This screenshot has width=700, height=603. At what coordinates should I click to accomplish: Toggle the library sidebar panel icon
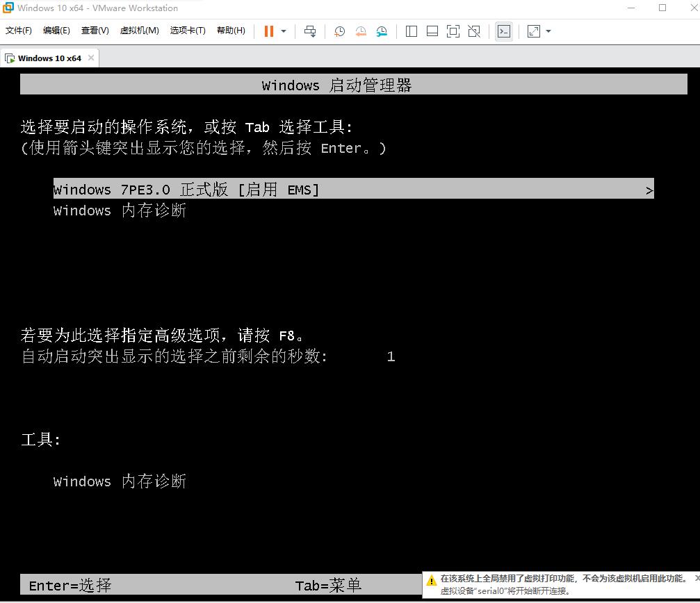click(x=411, y=31)
